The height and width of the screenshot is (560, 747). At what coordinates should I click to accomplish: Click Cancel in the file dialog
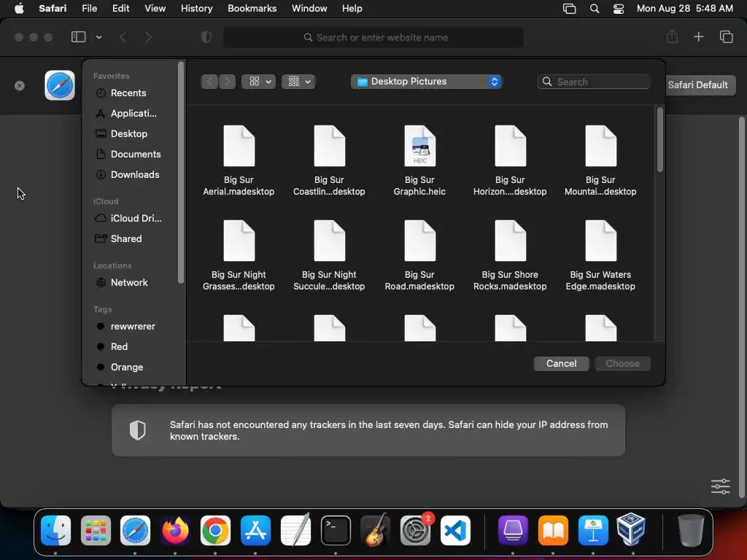click(x=561, y=363)
